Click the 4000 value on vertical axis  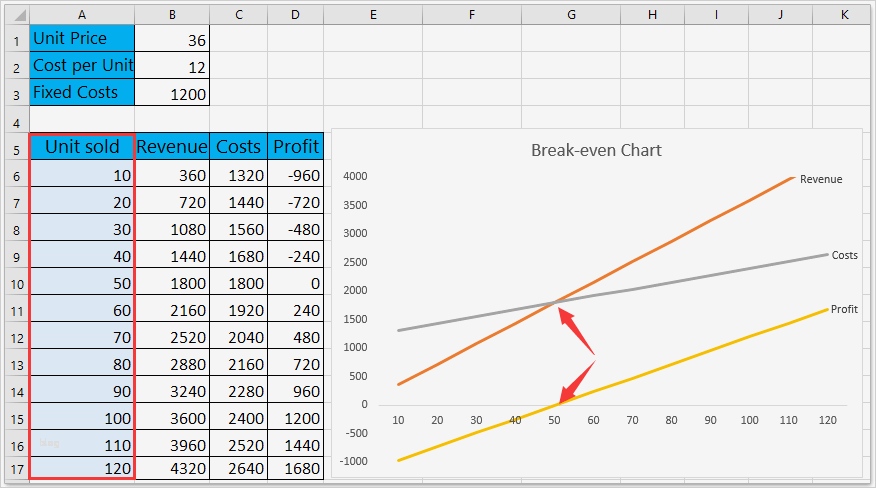[355, 176]
